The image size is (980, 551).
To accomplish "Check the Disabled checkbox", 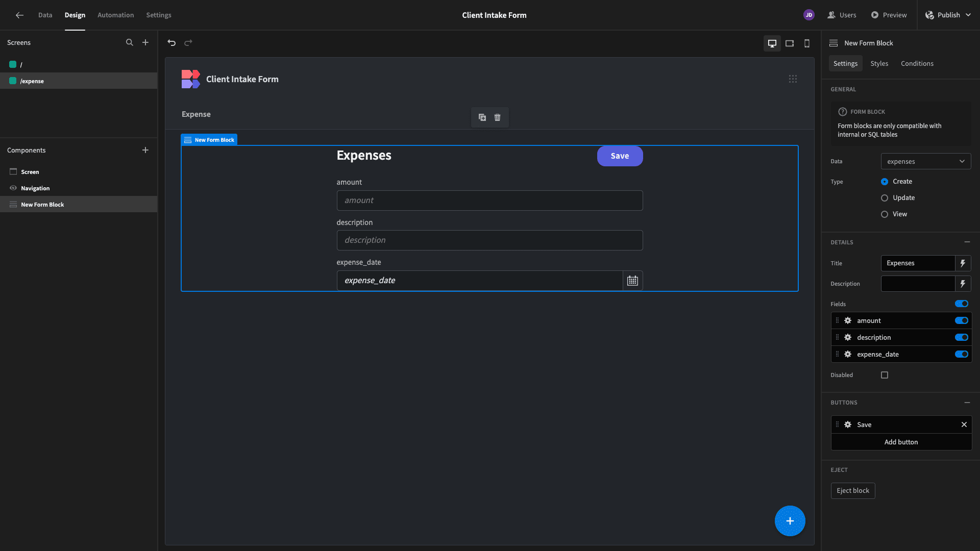I will click(x=885, y=375).
